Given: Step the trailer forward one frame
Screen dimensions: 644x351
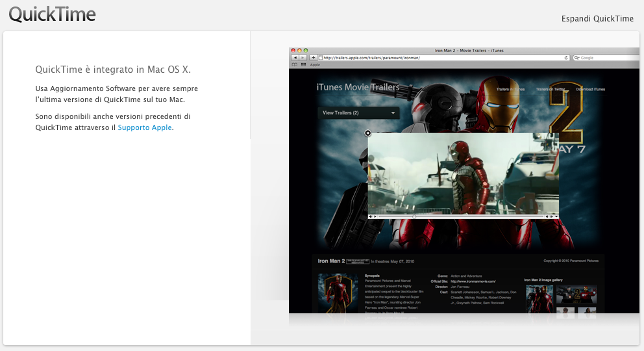Looking at the screenshot, I should [x=552, y=216].
